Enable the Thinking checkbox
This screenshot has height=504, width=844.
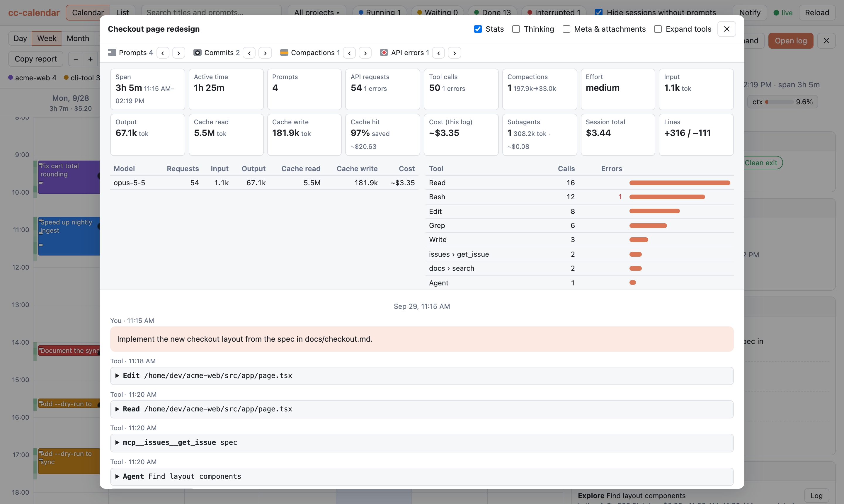[516, 29]
